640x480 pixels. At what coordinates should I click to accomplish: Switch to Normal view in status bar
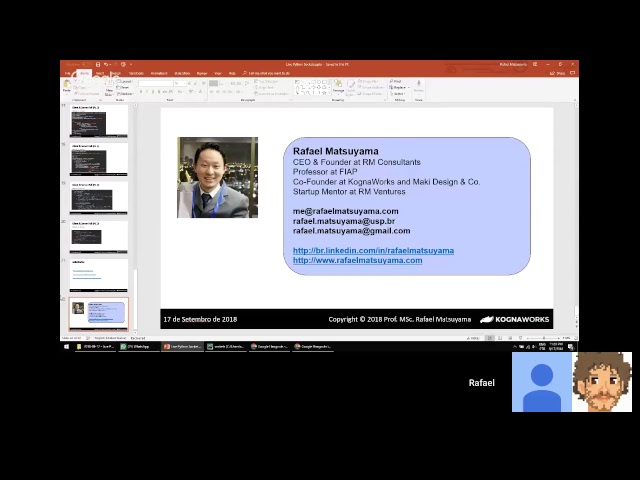click(490, 338)
